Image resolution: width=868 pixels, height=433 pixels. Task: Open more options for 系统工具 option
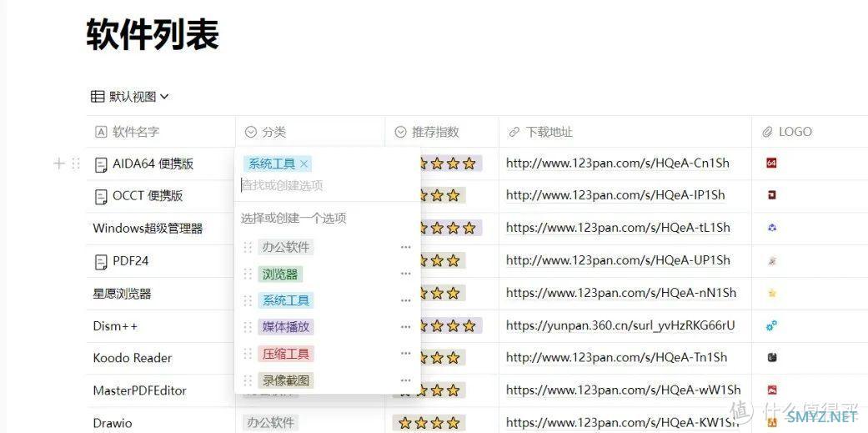pyautogui.click(x=406, y=300)
